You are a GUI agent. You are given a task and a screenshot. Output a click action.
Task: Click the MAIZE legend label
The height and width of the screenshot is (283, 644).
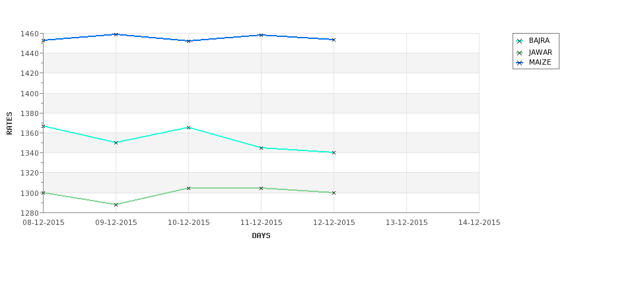point(540,63)
